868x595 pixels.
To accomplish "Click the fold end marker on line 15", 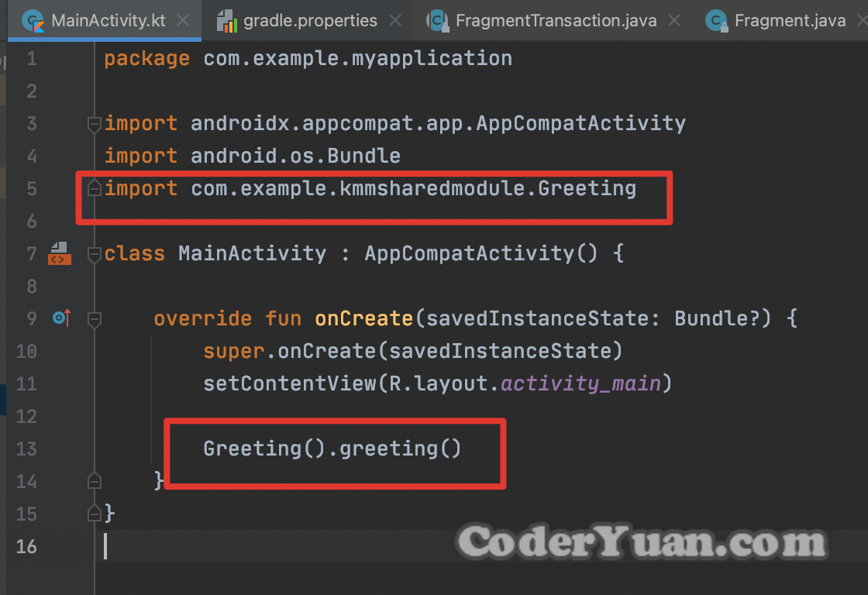I will 94,514.
